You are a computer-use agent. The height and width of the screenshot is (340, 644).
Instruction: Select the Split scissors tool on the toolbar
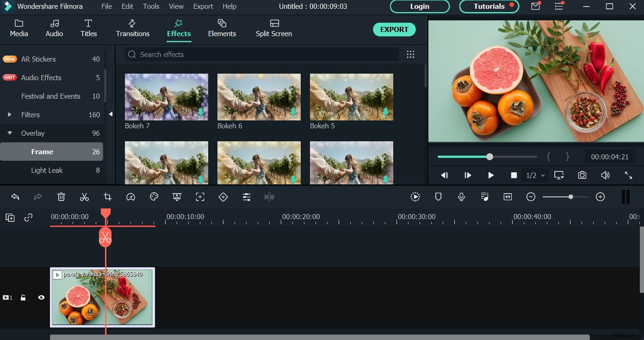coord(84,196)
